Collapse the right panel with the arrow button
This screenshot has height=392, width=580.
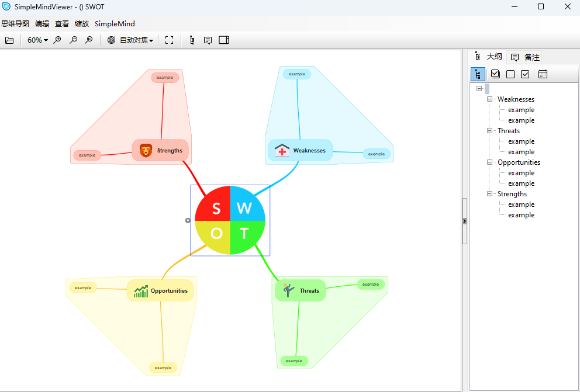pyautogui.click(x=464, y=221)
